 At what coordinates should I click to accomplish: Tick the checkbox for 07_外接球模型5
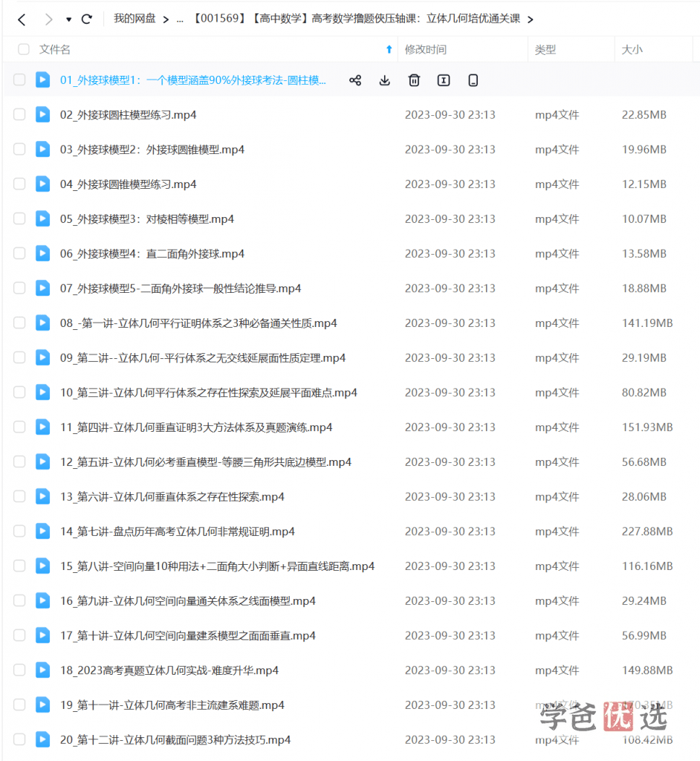[19, 288]
